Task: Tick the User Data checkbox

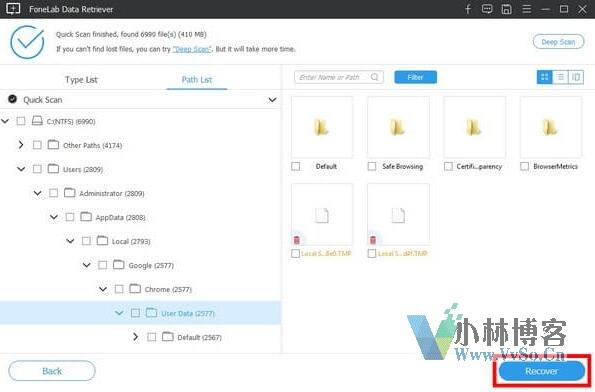Action: 135,313
